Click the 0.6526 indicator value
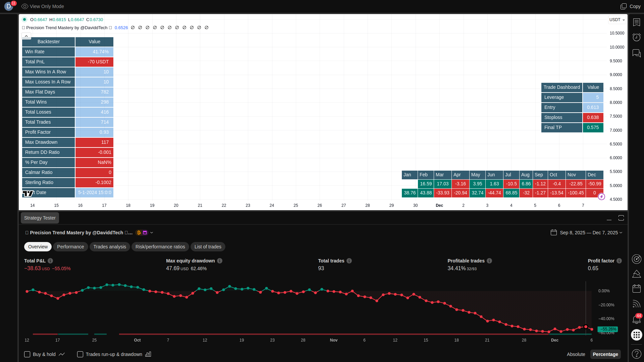644x362 pixels. pyautogui.click(x=121, y=28)
